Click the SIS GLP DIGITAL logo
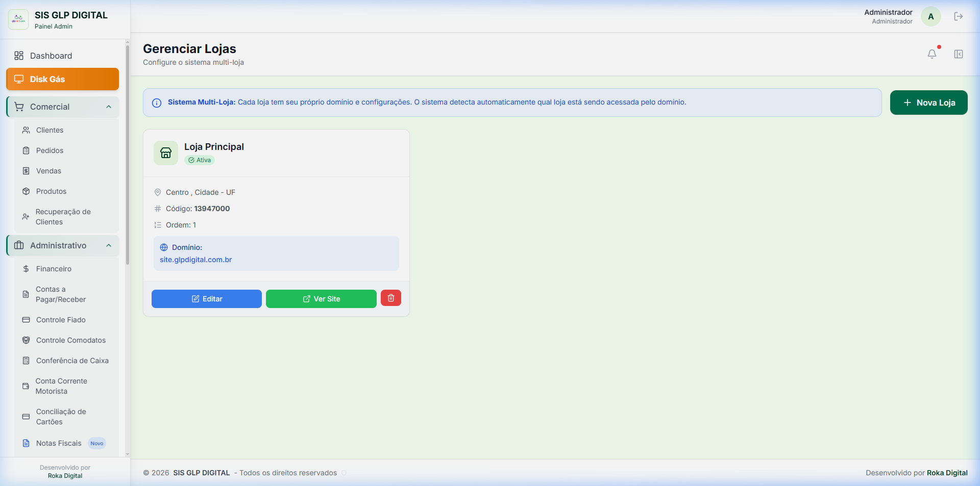 click(x=18, y=19)
